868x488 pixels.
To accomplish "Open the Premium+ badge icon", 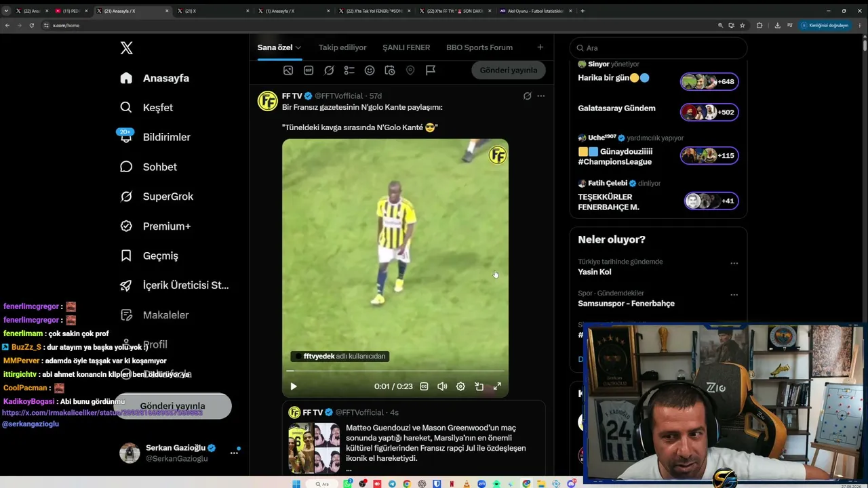I will coord(126,226).
